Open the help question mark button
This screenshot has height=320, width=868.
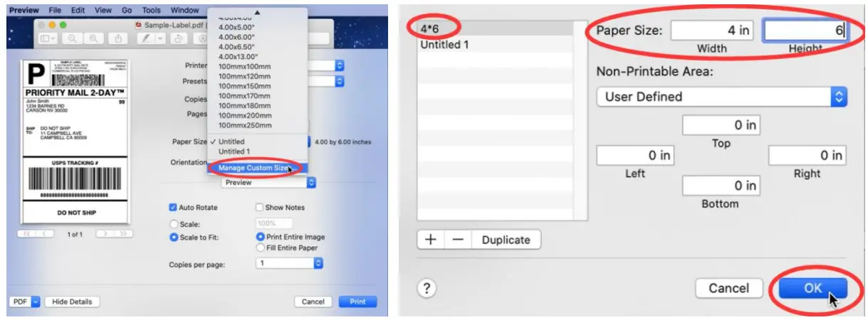428,288
